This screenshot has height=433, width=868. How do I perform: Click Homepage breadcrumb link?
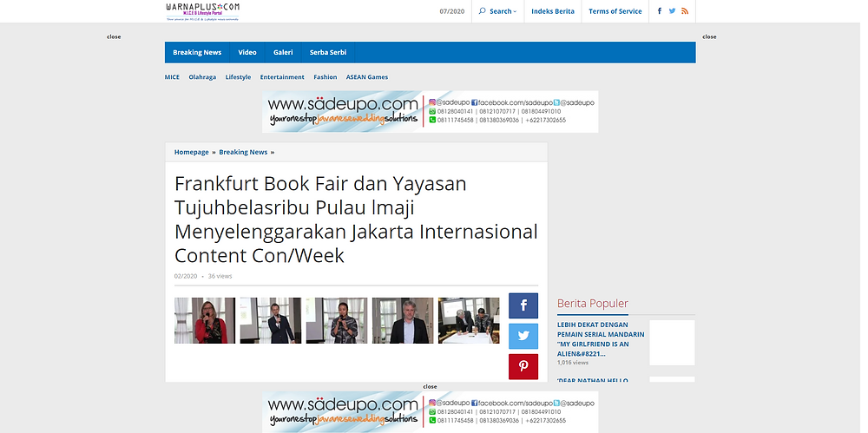point(192,152)
